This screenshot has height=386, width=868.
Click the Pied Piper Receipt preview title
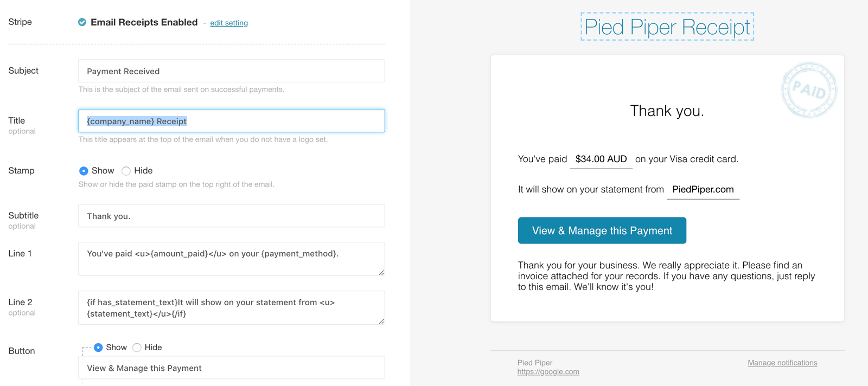pos(667,27)
